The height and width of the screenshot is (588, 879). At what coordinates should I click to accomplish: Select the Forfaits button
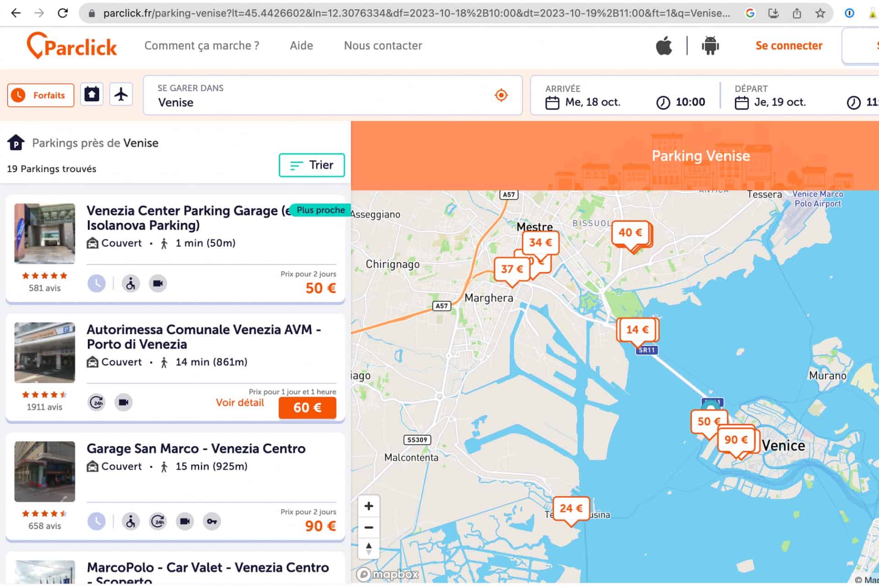point(41,95)
